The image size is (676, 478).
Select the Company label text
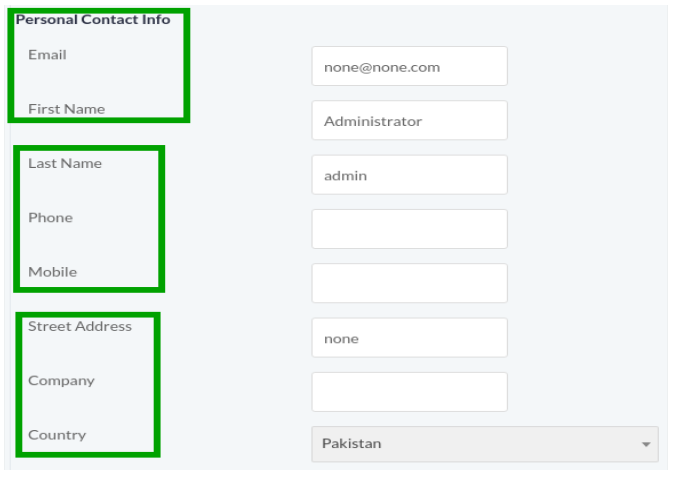[61, 381]
